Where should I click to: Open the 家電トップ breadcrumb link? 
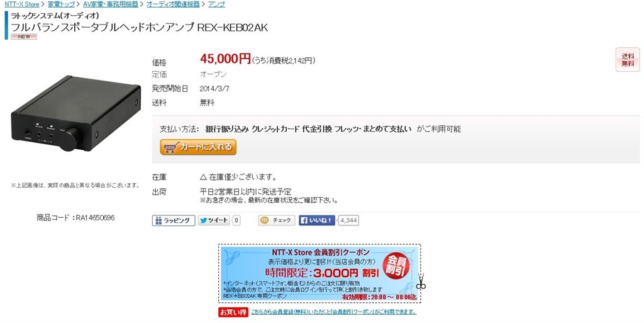[x=61, y=4]
